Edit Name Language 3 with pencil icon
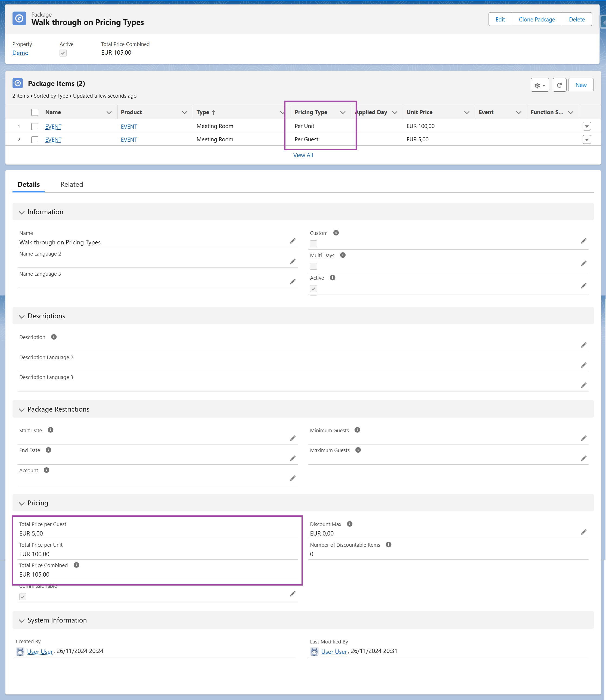The height and width of the screenshot is (700, 606). [x=293, y=281]
